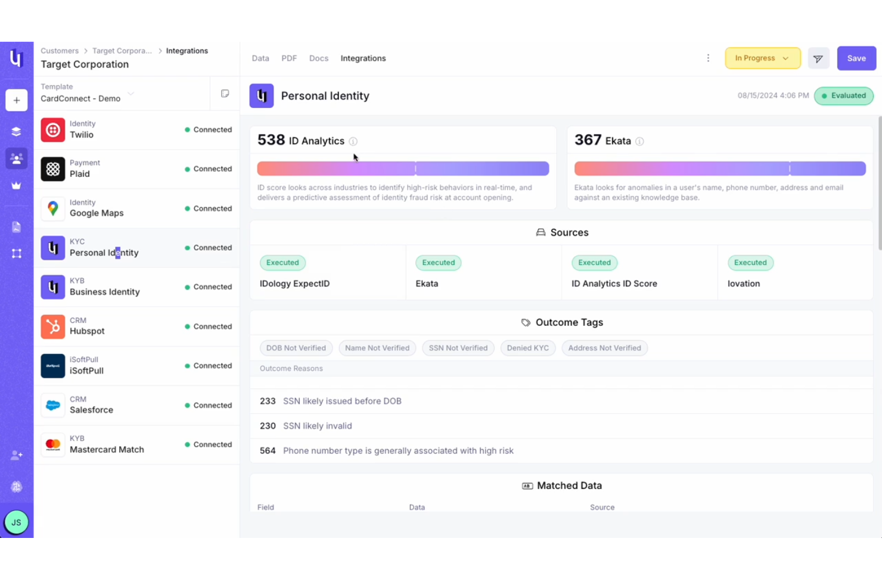
Task: Click the Denied KYC tag
Action: [528, 348]
